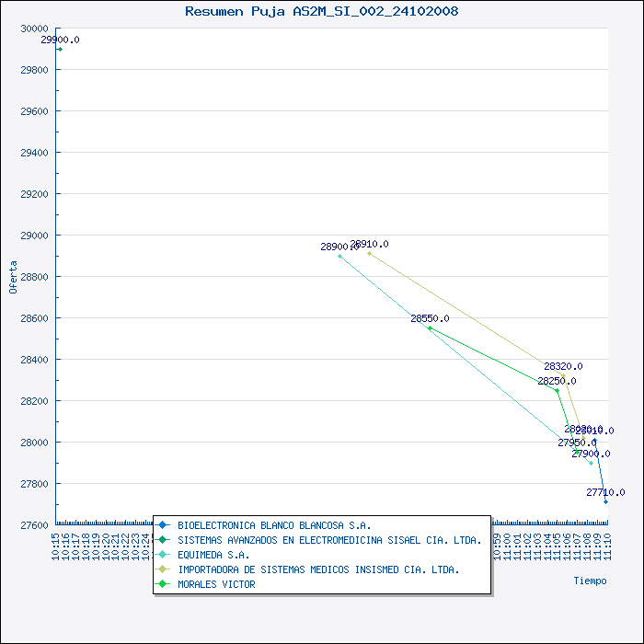Click the 30000 y-axis tick label

[x=33, y=29]
